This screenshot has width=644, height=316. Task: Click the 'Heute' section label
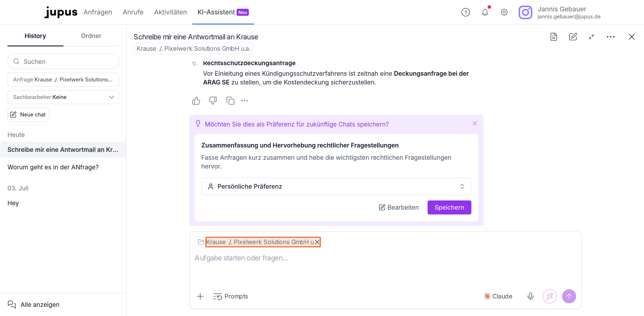[16, 135]
